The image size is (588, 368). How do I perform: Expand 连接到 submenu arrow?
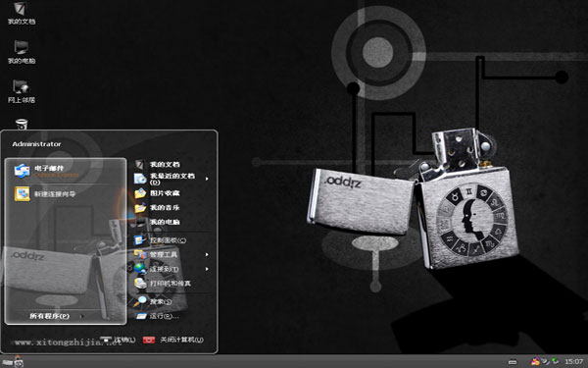point(207,269)
